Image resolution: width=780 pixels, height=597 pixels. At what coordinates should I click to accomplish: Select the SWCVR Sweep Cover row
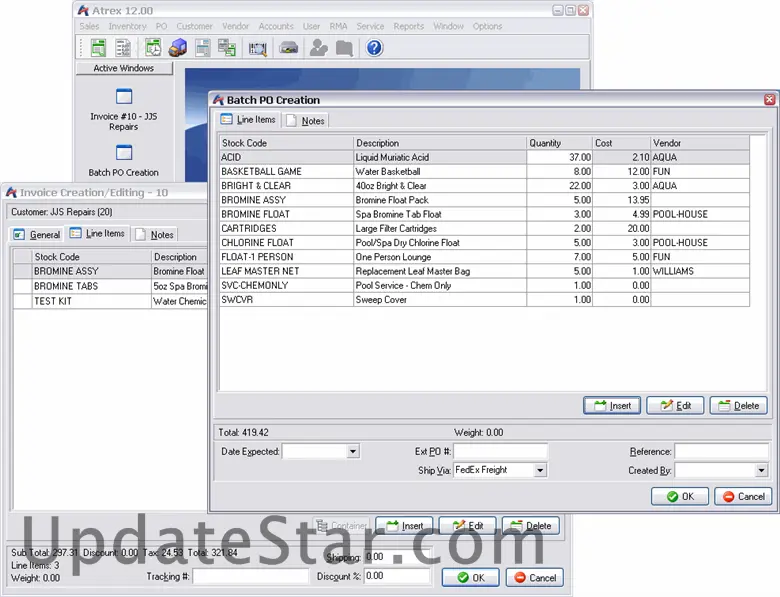[485, 299]
